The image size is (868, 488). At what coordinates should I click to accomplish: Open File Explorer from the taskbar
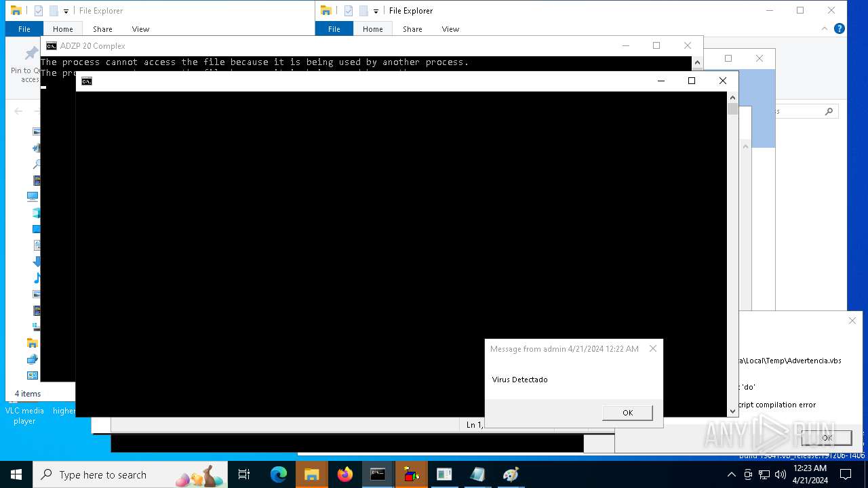312,474
